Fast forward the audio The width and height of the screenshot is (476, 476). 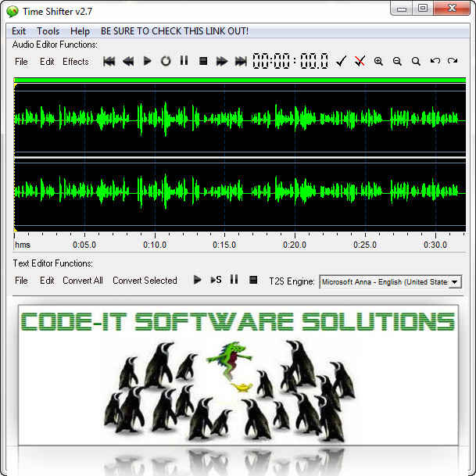point(222,61)
